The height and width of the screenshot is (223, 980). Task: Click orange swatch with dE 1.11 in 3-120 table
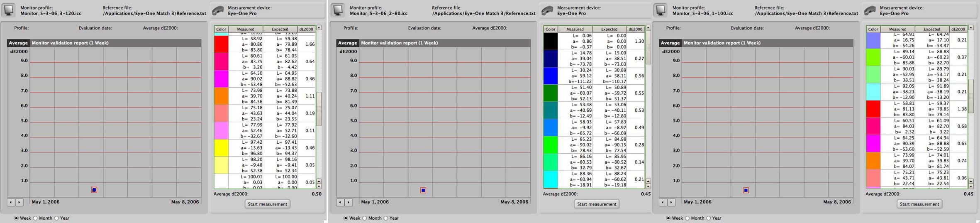pyautogui.click(x=221, y=96)
